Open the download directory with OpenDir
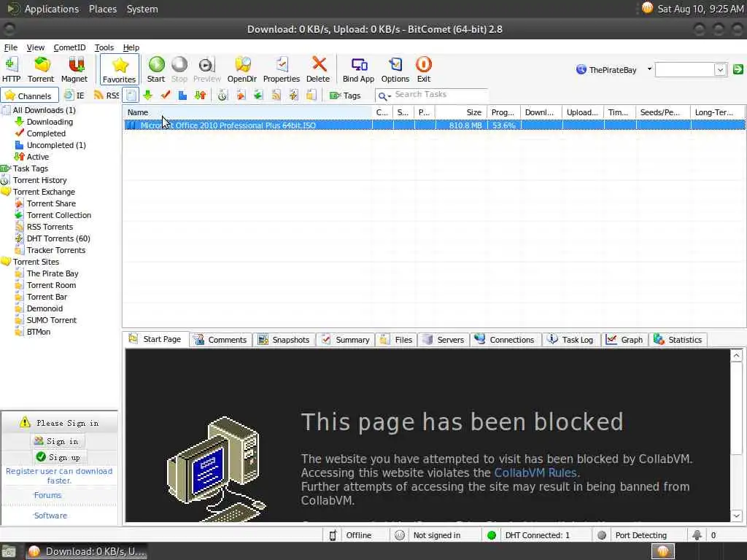The height and width of the screenshot is (560, 747). (x=242, y=69)
